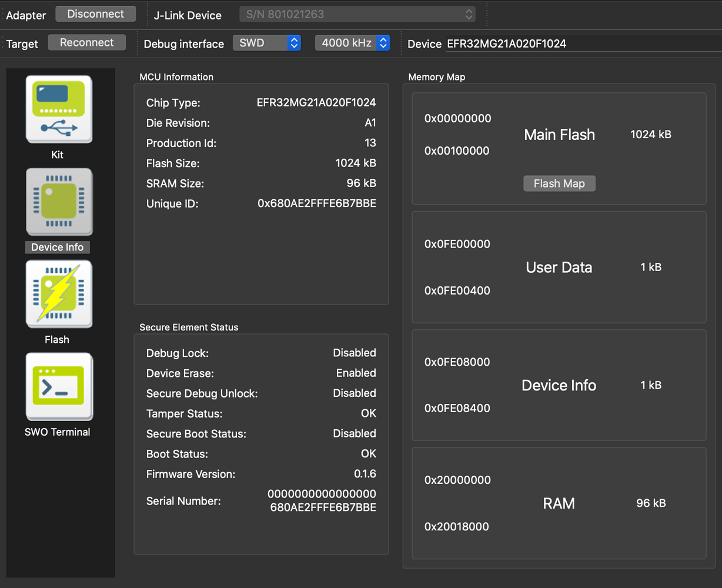The width and height of the screenshot is (722, 588).
Task: Open the J-Link Device serial number dropdown
Action: (357, 14)
